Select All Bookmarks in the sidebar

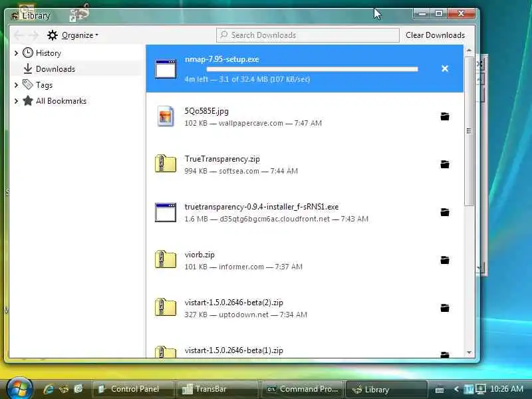(x=61, y=101)
